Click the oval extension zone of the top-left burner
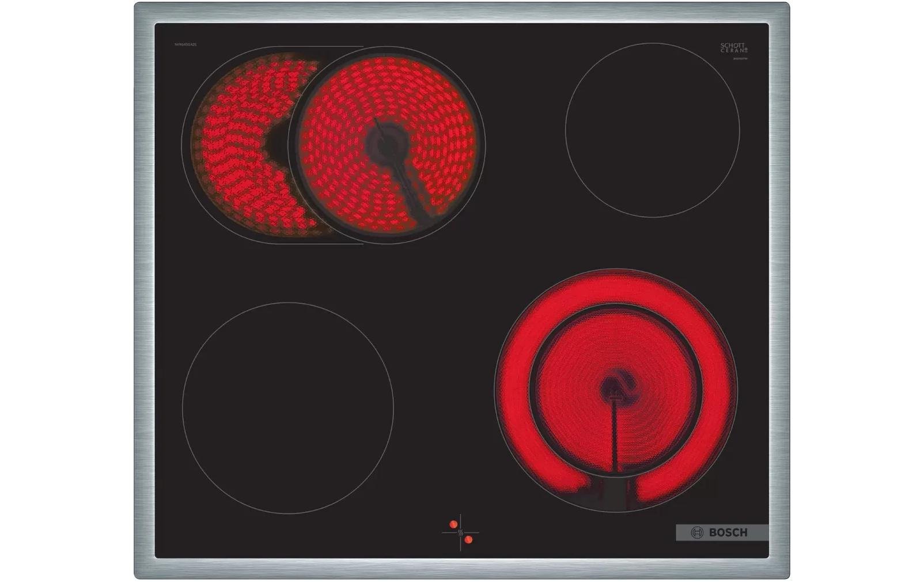Viewport: 924px width, 582px height. point(230,144)
